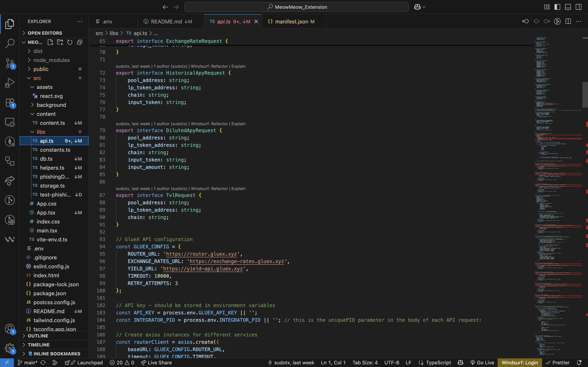Open the Search view in activity bar
Screen dimensions: 588x367
click(10, 44)
